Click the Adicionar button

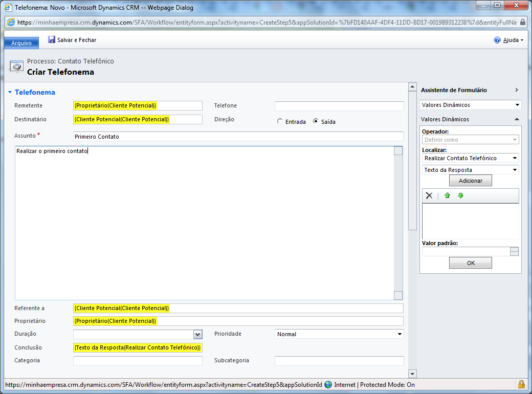(470, 181)
